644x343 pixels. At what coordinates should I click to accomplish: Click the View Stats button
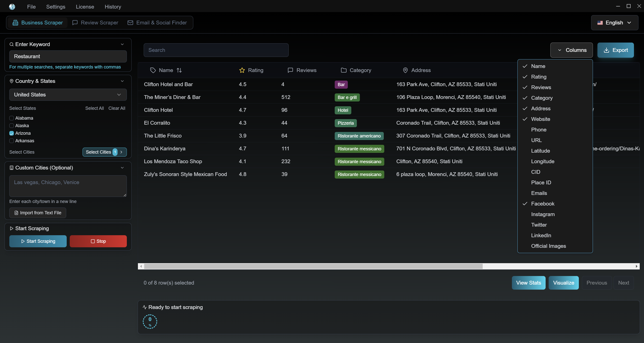tap(528, 283)
